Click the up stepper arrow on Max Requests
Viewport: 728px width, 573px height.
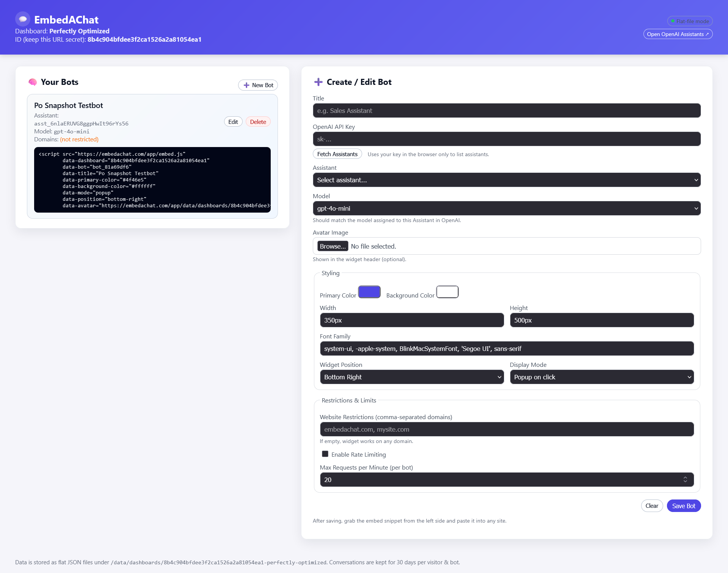coord(685,477)
